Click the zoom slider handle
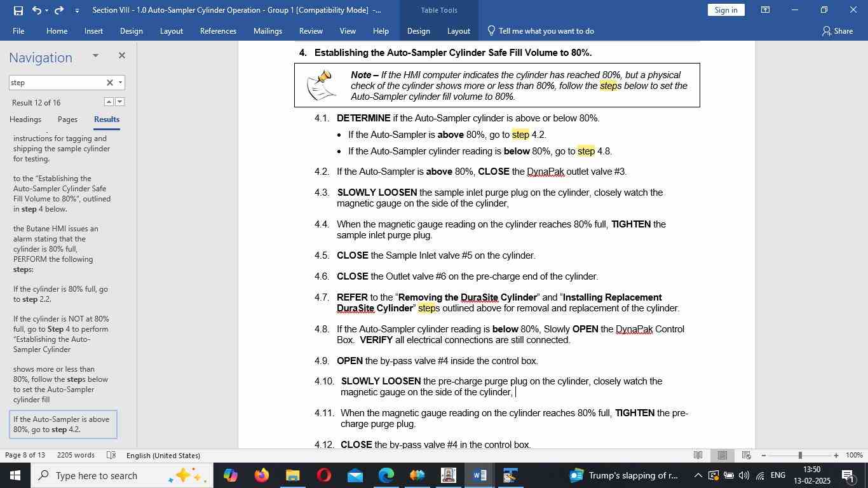The image size is (868, 488). coord(800,456)
